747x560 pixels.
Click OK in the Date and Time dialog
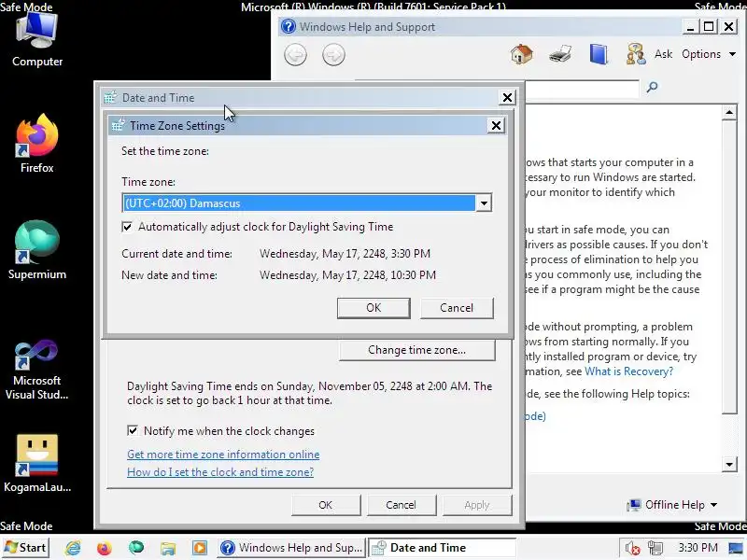pyautogui.click(x=325, y=505)
